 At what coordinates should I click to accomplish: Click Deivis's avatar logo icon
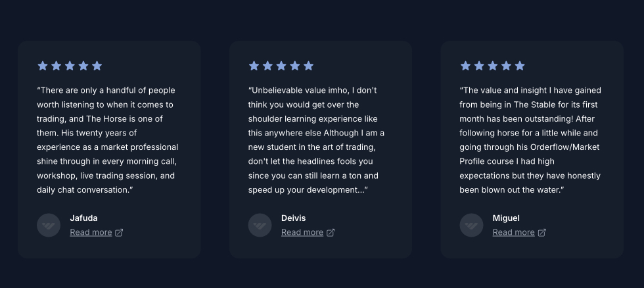pos(260,226)
